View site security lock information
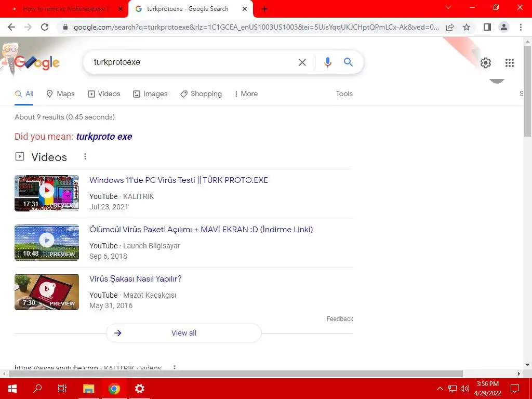This screenshot has width=532, height=399. click(66, 27)
